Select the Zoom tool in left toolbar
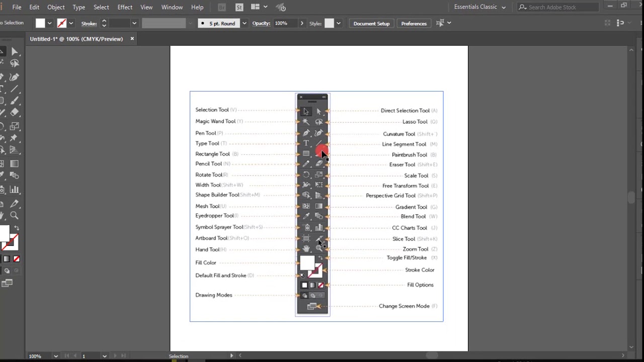 point(14,215)
